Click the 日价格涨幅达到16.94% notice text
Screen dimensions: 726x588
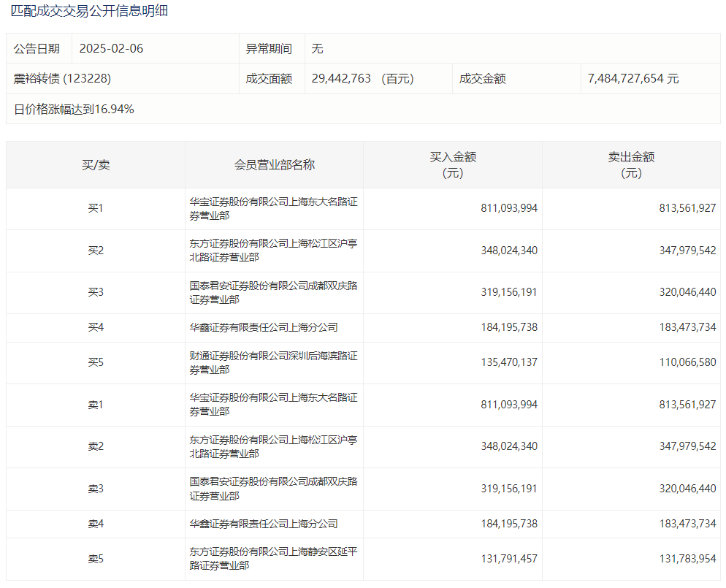[74, 110]
